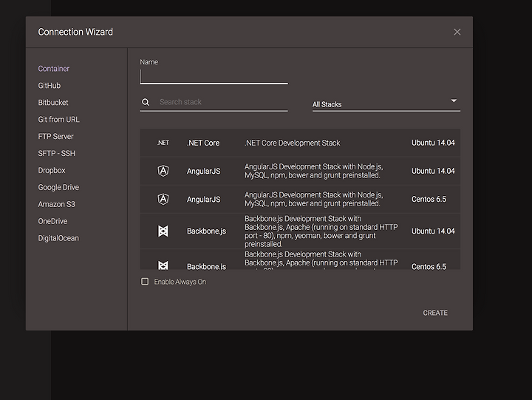
Task: Click the .NET Core stack icon
Action: click(163, 143)
